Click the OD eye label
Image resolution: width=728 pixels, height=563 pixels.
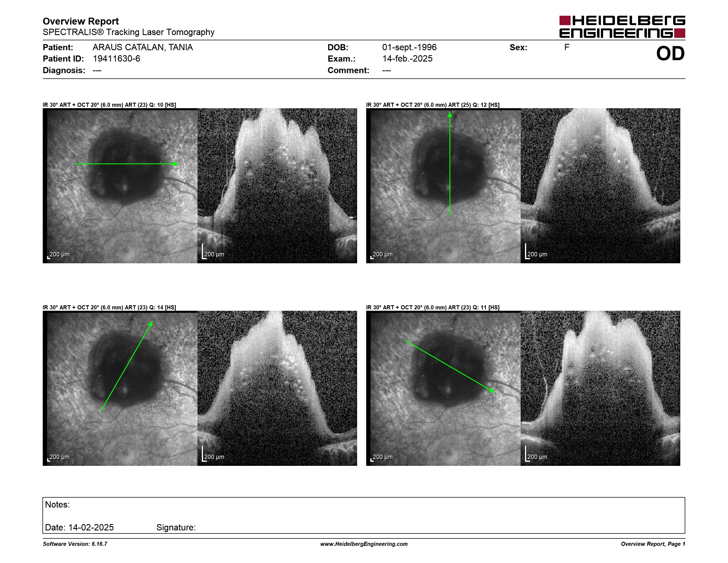(x=670, y=53)
